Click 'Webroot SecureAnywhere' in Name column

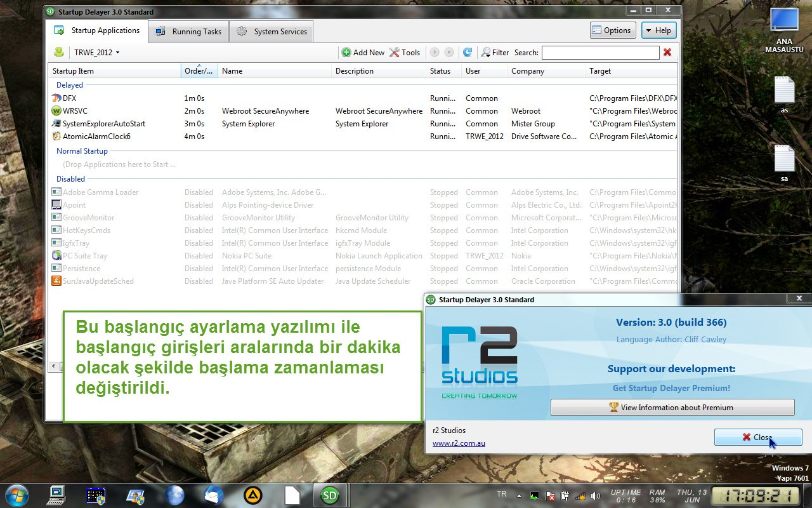point(265,111)
